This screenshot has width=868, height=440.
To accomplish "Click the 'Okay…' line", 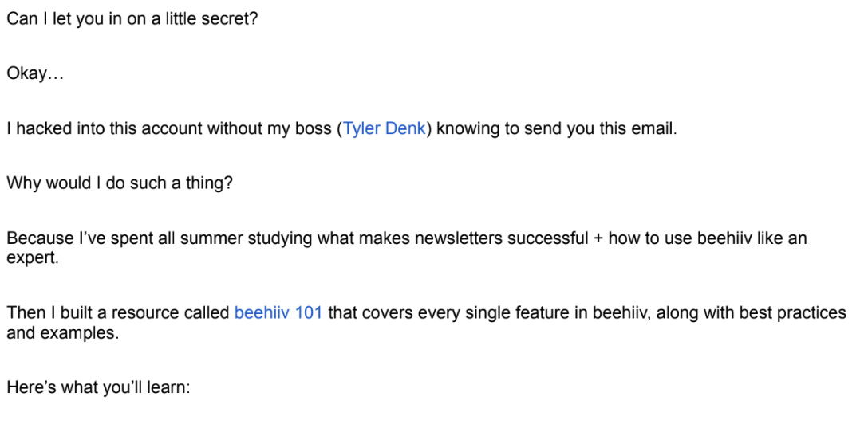I will (x=35, y=73).
